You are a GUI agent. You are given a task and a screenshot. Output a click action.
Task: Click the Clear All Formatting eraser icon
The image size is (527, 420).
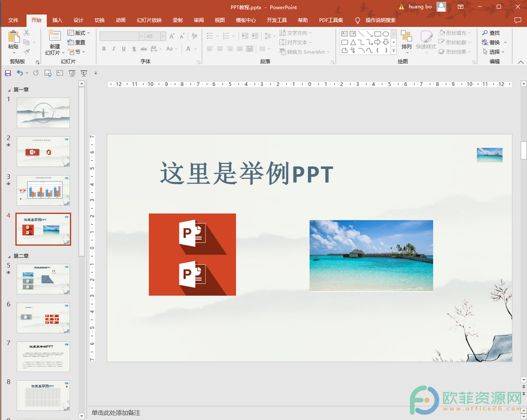click(194, 36)
